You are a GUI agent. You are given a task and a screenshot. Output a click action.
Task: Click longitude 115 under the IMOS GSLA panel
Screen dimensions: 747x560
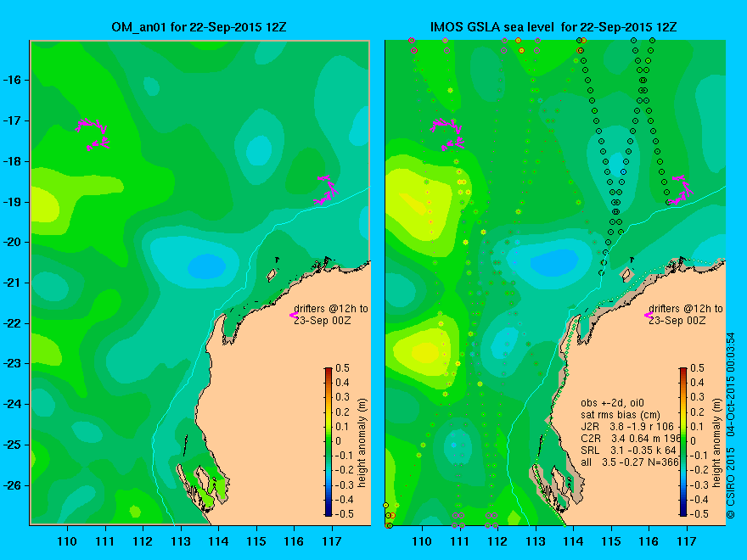pos(611,541)
